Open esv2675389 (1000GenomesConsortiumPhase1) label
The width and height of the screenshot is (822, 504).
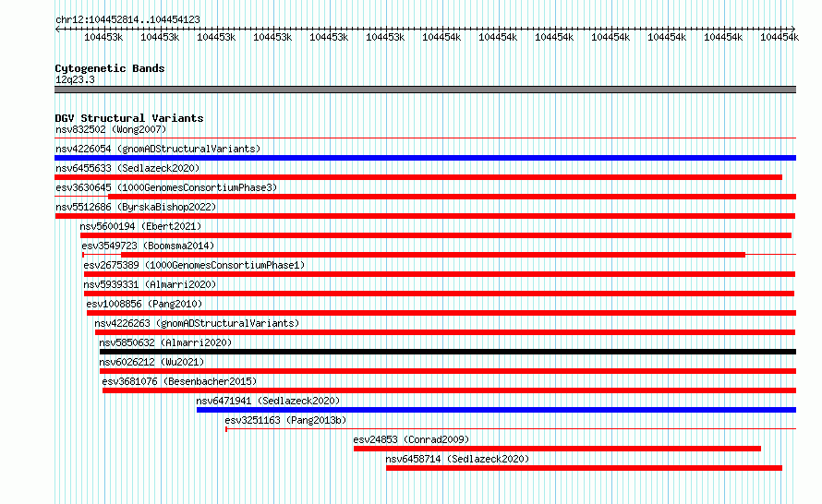194,265
